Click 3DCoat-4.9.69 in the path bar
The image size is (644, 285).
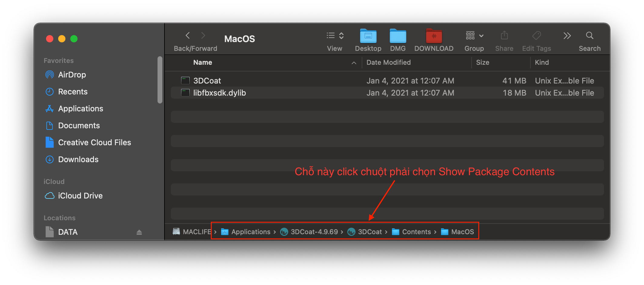[314, 232]
